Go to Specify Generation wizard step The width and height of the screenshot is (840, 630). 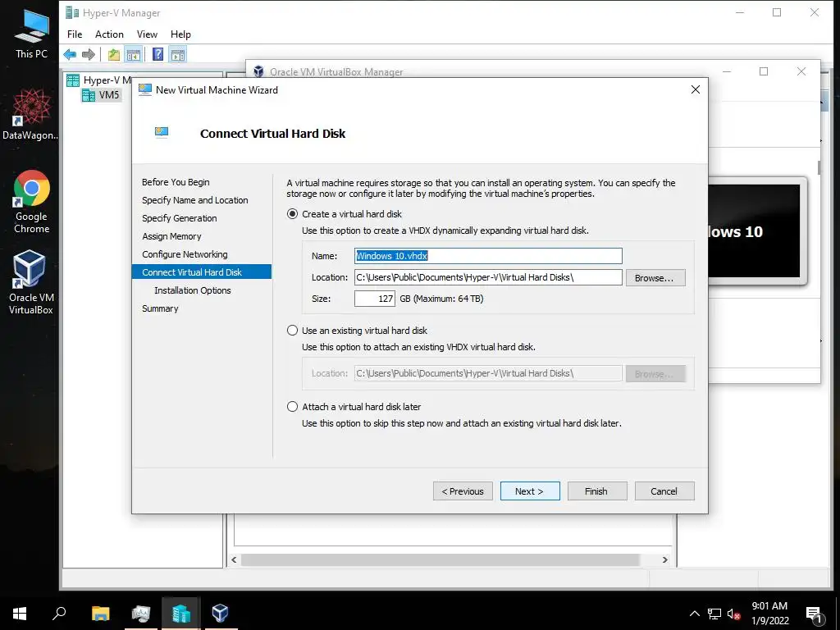180,218
